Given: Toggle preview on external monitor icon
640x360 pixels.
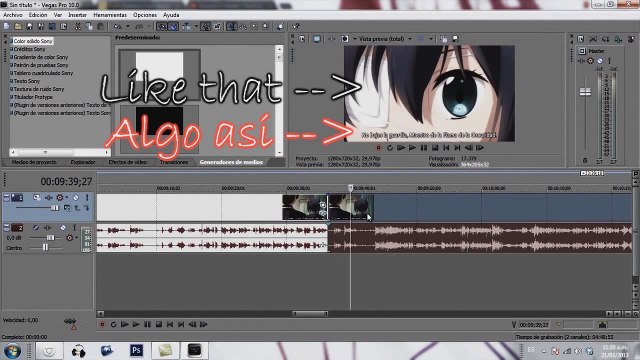Looking at the screenshot, I should click(x=317, y=39).
